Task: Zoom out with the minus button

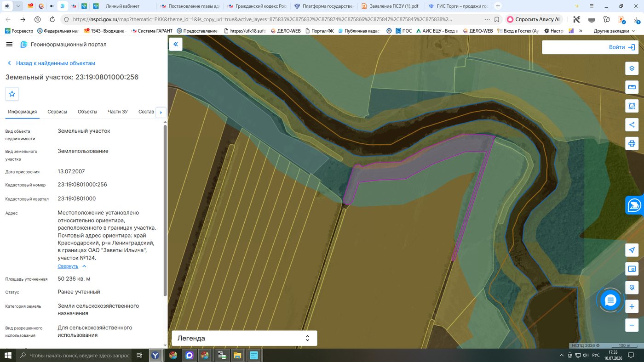Action: click(632, 325)
